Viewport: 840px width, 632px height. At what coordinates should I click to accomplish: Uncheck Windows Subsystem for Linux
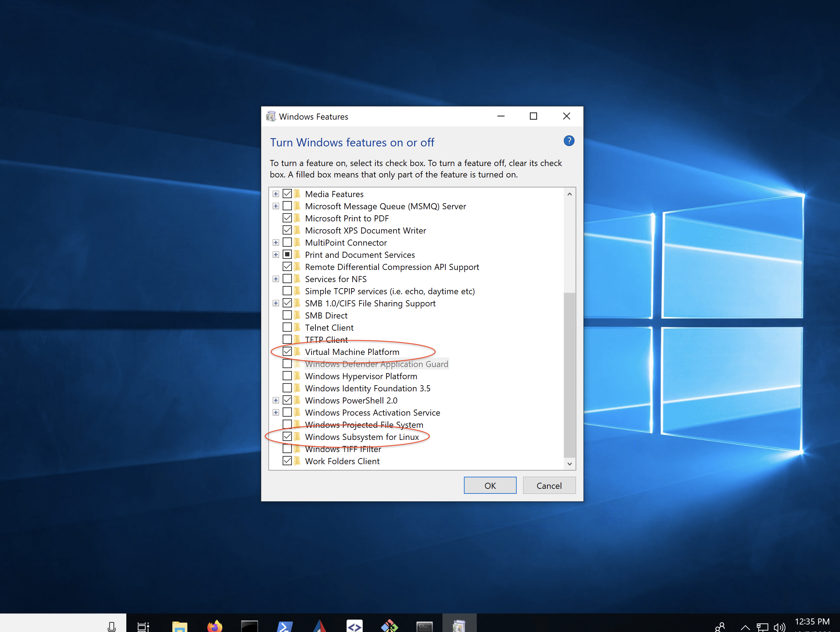tap(287, 437)
